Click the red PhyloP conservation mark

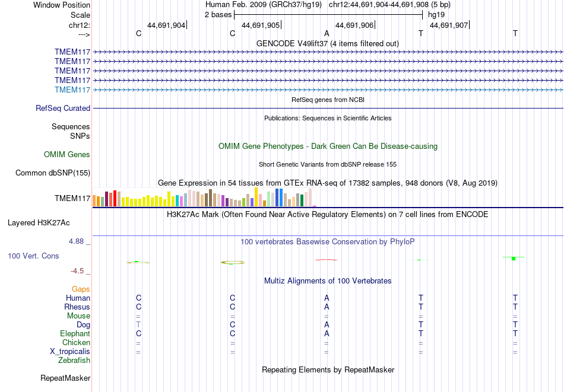327,260
